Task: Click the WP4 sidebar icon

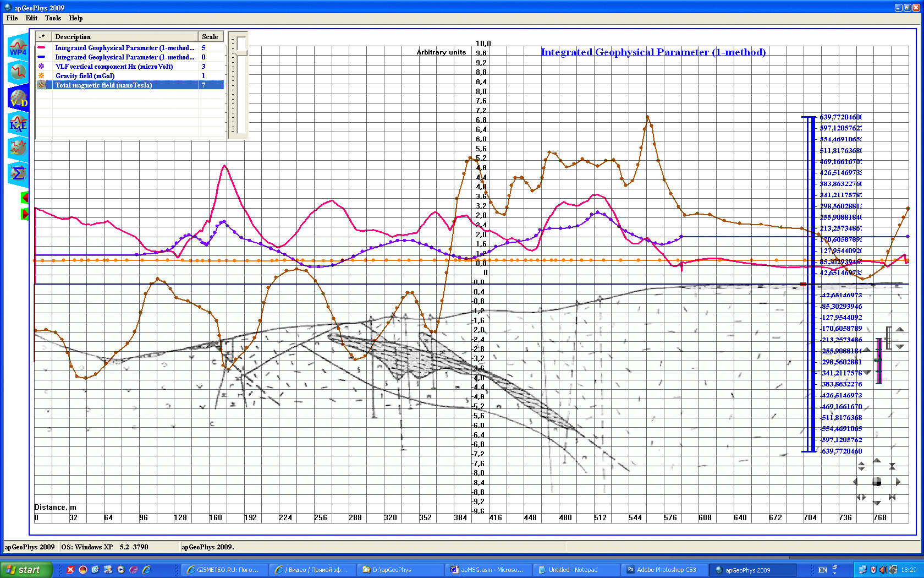Action: point(18,48)
